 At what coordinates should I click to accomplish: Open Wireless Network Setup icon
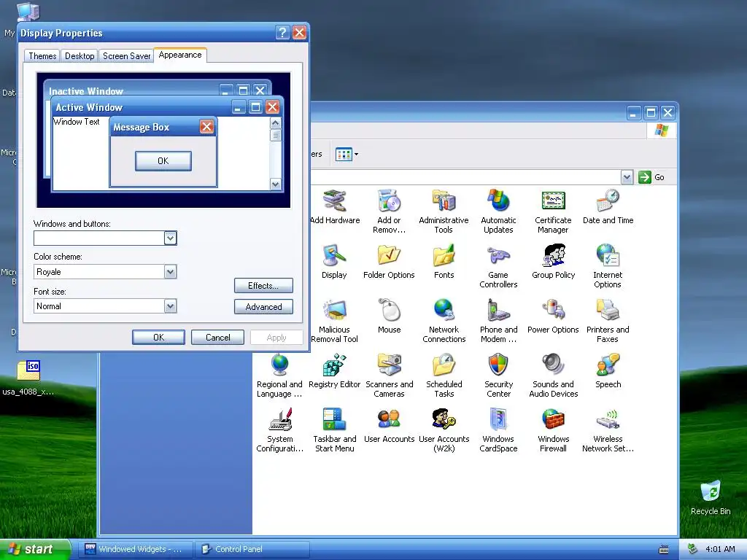[x=608, y=430]
